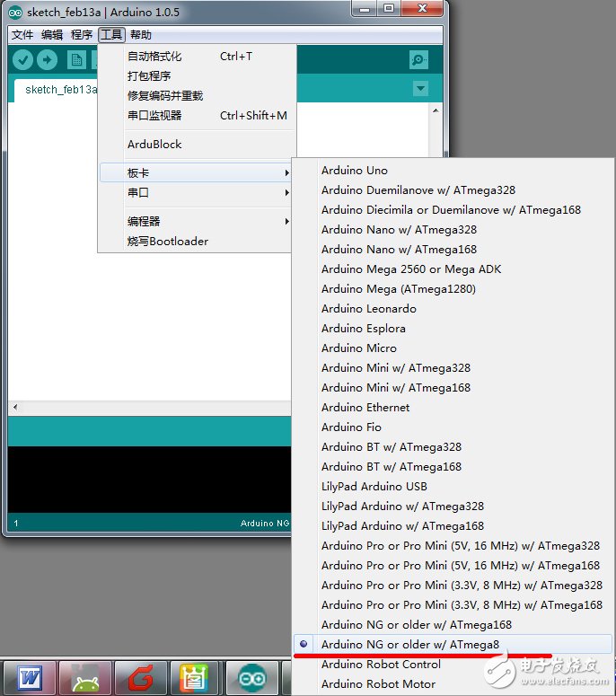
Task: Open the Arduino taskbar icon
Action: [x=252, y=678]
